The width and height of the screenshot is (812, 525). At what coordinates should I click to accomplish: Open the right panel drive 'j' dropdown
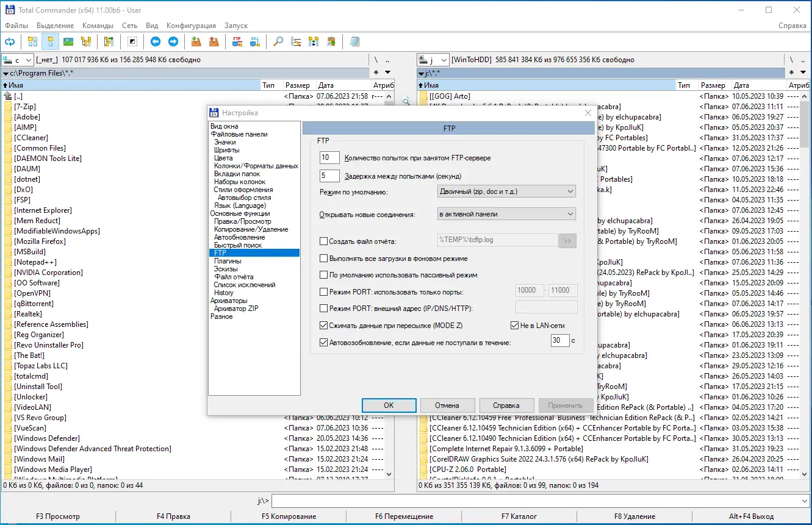click(x=433, y=60)
